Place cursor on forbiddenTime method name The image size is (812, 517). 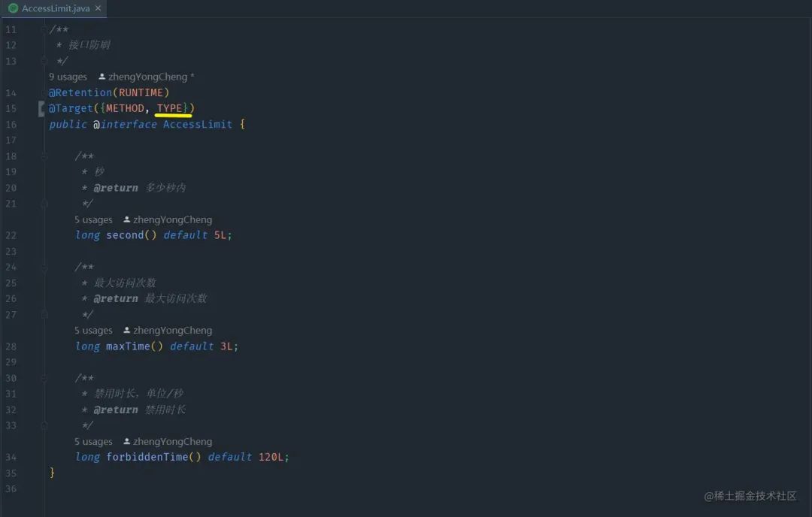tap(147, 457)
